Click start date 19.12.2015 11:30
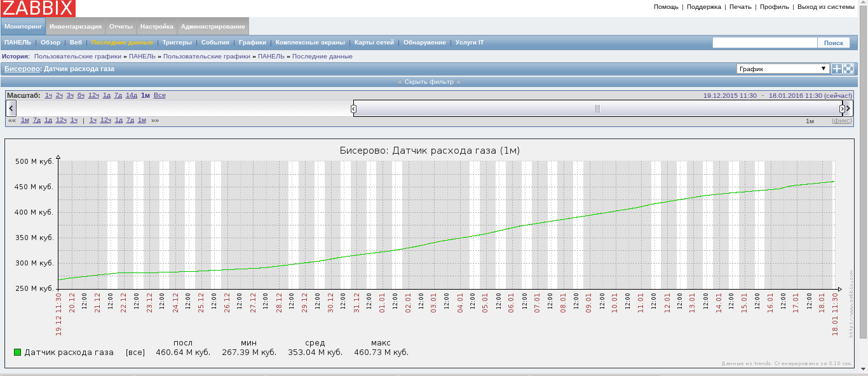Image resolution: width=868 pixels, height=376 pixels. [x=730, y=95]
